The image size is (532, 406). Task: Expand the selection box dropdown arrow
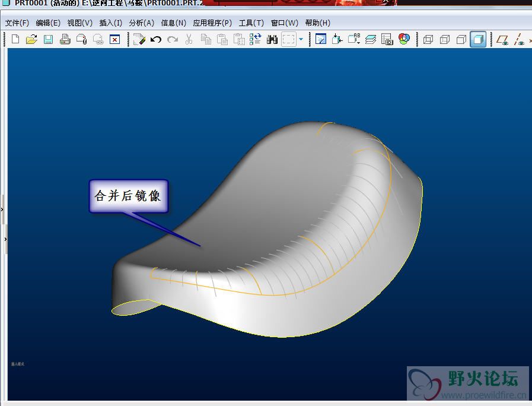coord(301,39)
